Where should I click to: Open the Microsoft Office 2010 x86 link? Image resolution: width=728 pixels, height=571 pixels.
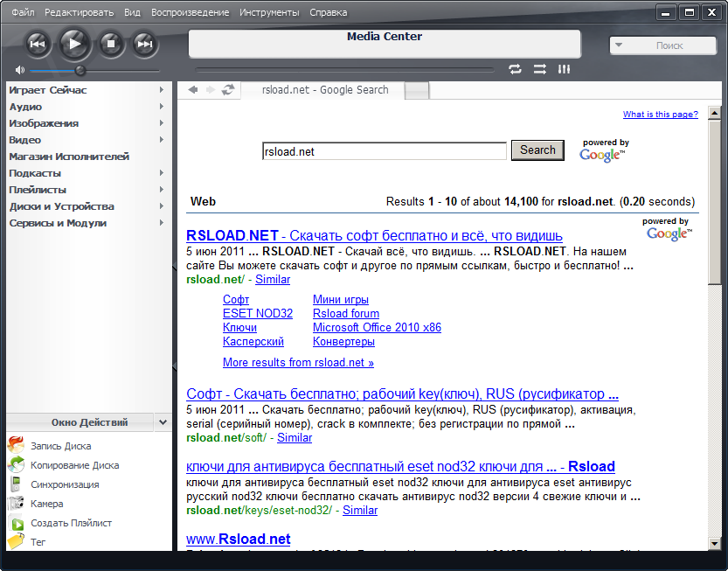tap(377, 328)
